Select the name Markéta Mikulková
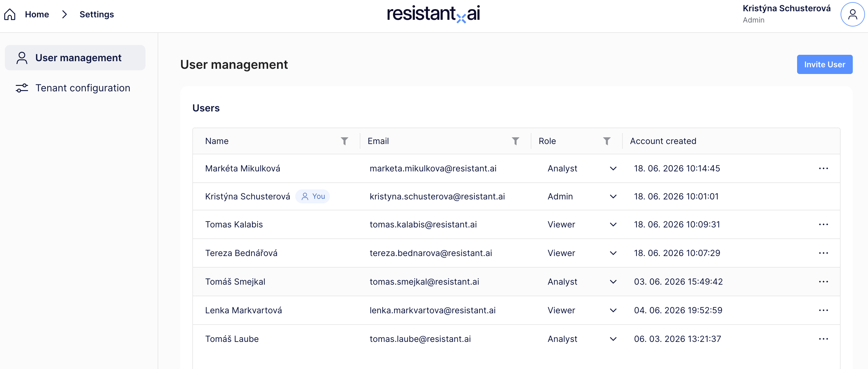This screenshot has width=868, height=369. pyautogui.click(x=243, y=168)
